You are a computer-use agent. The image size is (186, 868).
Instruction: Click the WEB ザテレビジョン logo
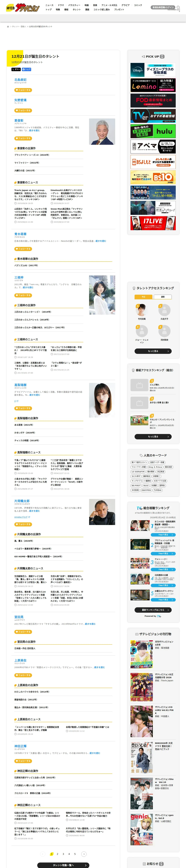click(x=23, y=7)
